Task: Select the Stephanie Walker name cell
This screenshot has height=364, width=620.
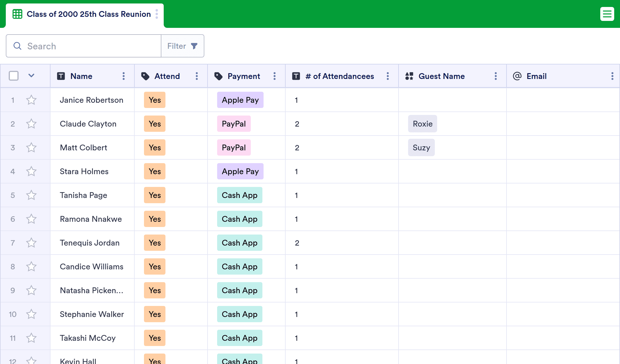Action: coord(92,314)
